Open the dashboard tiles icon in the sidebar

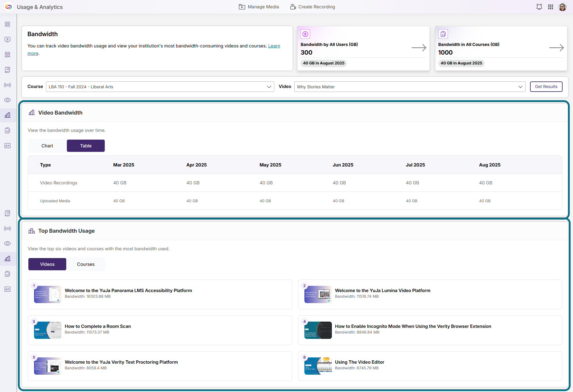[x=7, y=24]
